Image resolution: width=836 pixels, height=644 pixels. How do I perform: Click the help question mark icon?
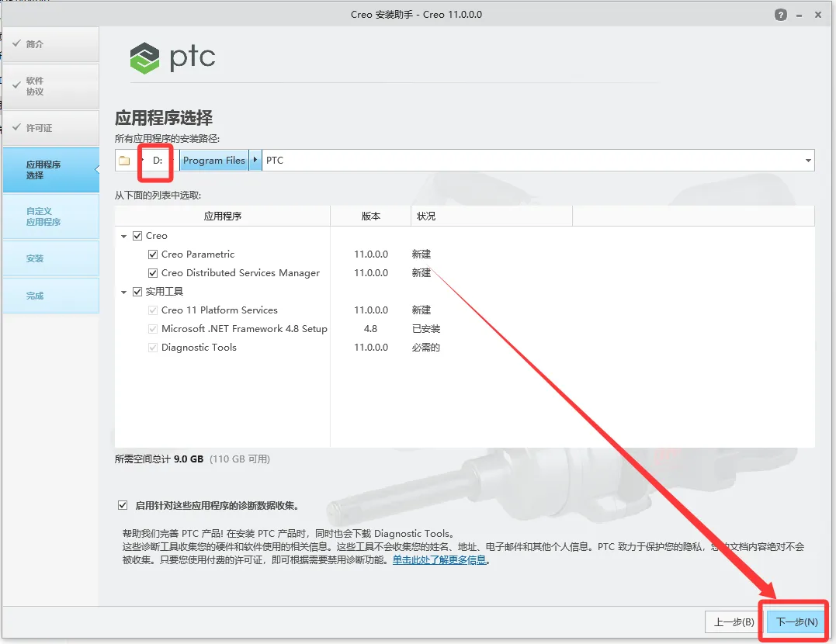point(781,15)
